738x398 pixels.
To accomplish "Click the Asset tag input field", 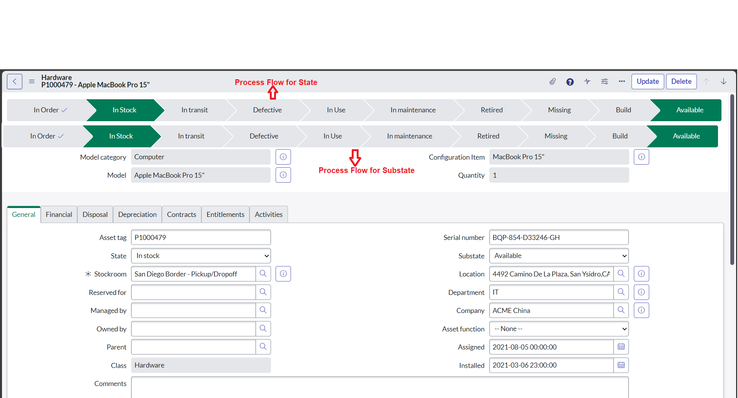I will tap(201, 238).
